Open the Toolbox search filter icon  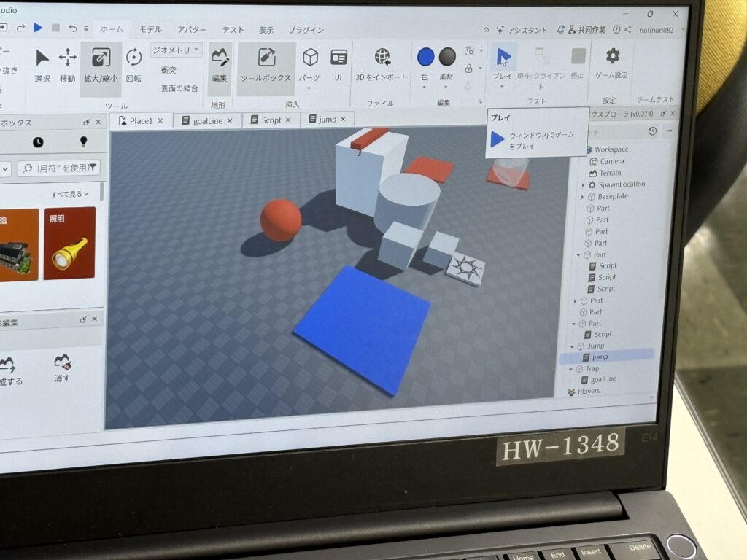tap(92, 168)
